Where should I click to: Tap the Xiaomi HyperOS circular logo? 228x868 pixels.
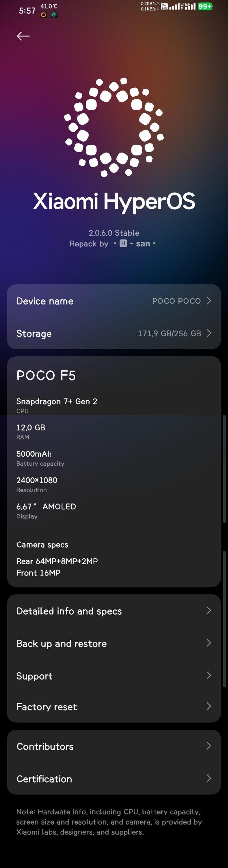click(x=114, y=127)
